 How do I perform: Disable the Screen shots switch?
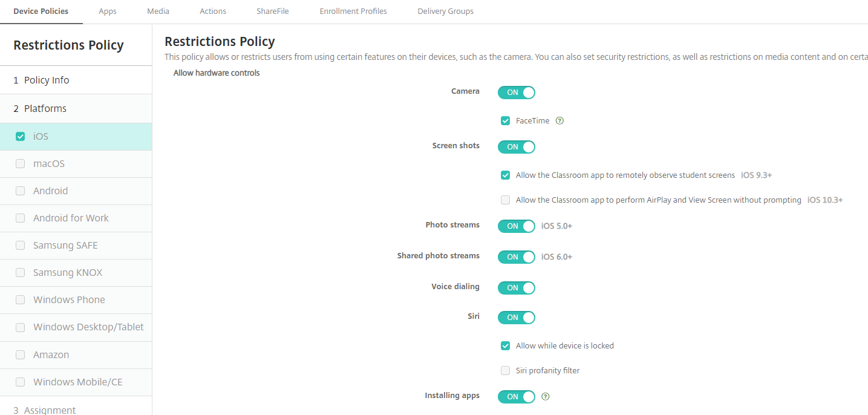516,147
